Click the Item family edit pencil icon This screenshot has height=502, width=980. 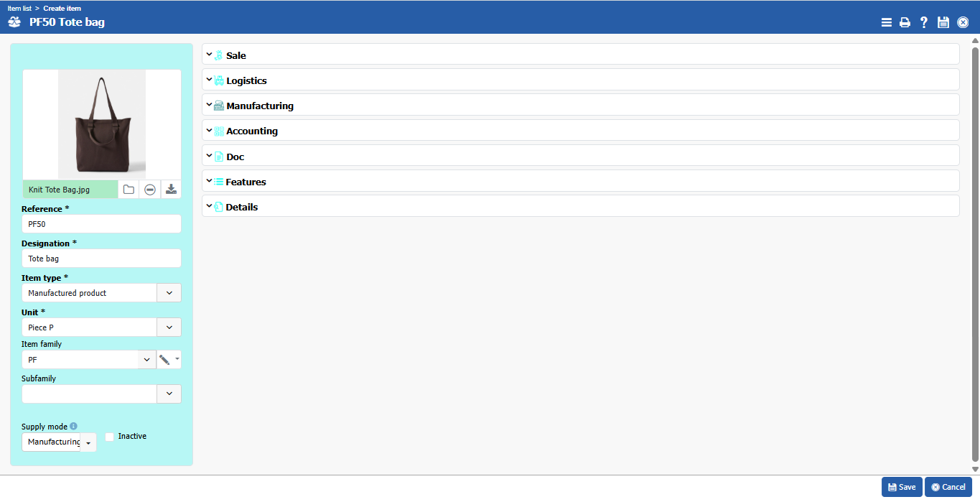(164, 360)
